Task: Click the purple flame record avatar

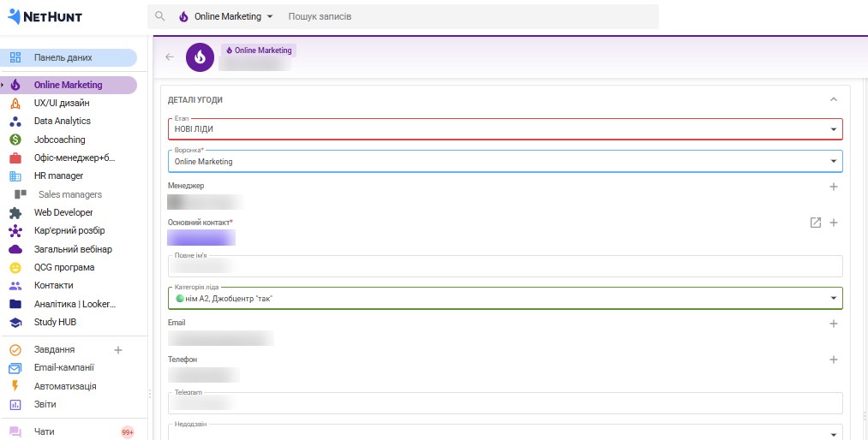Action: 200,57
